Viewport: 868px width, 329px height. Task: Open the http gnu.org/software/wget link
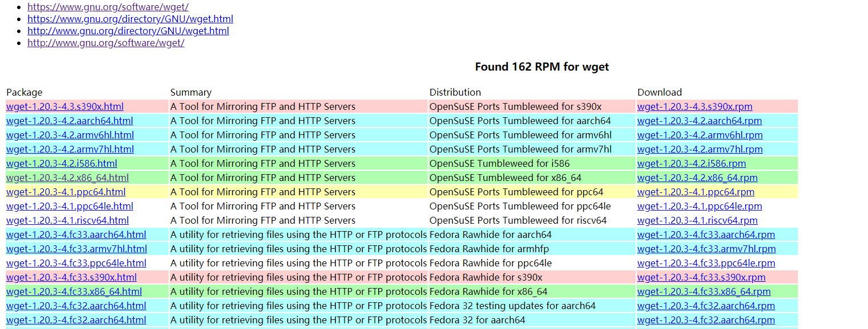105,43
